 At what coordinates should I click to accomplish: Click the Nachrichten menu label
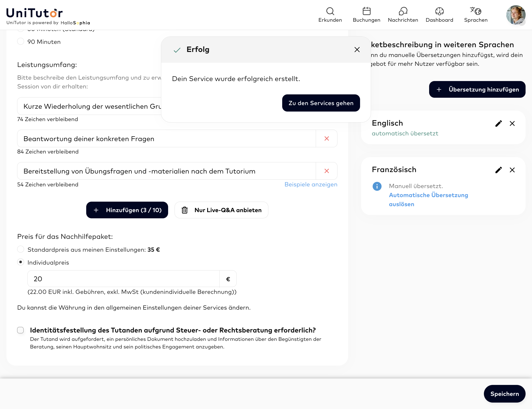coord(403,20)
